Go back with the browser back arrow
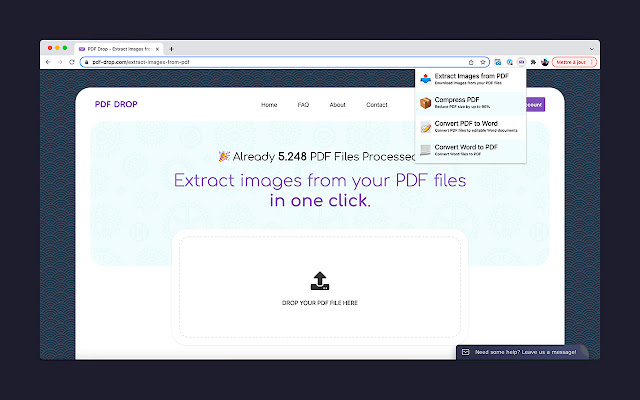 tap(48, 62)
